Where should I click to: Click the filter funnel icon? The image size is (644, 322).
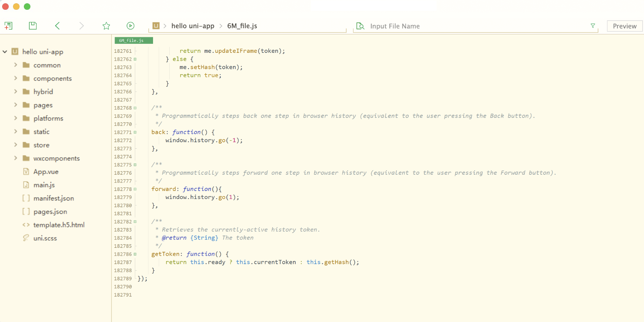pyautogui.click(x=593, y=26)
